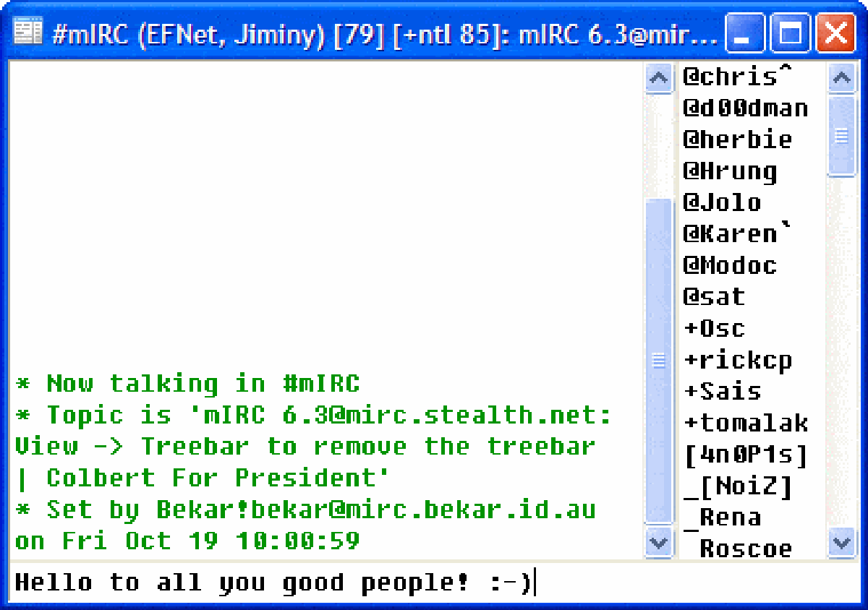Viewport: 868px width, 610px height.
Task: Select user @Karen` in the nickname list
Action: point(737,233)
